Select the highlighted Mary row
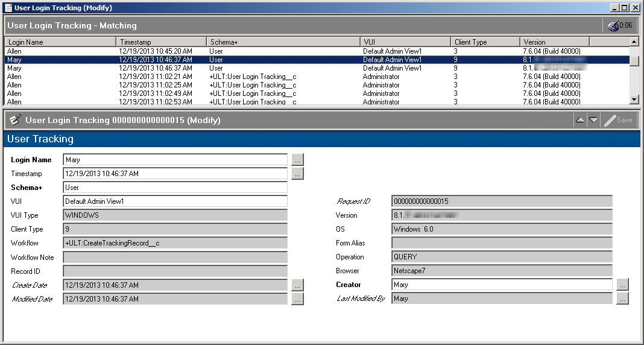The width and height of the screenshot is (644, 345). click(317, 60)
